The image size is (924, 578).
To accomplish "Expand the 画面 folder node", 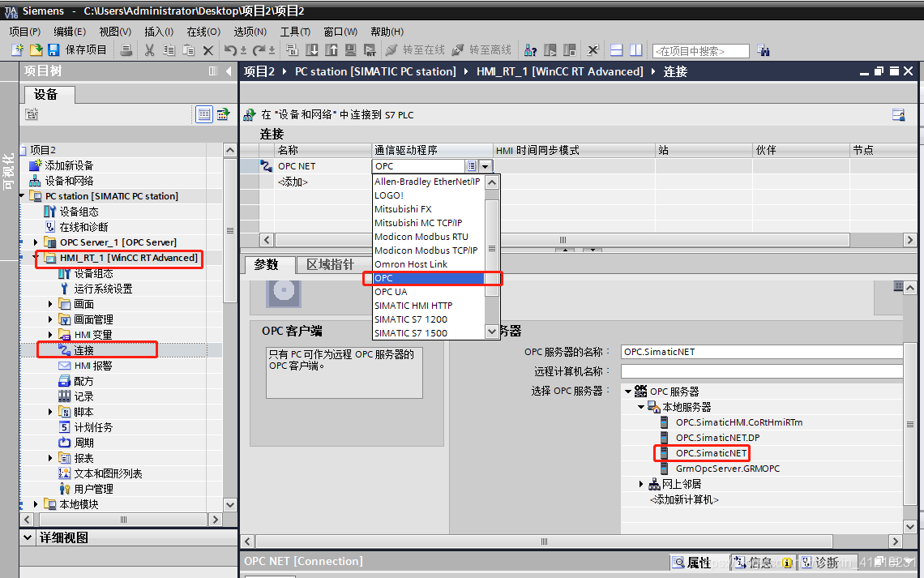I will tap(50, 304).
